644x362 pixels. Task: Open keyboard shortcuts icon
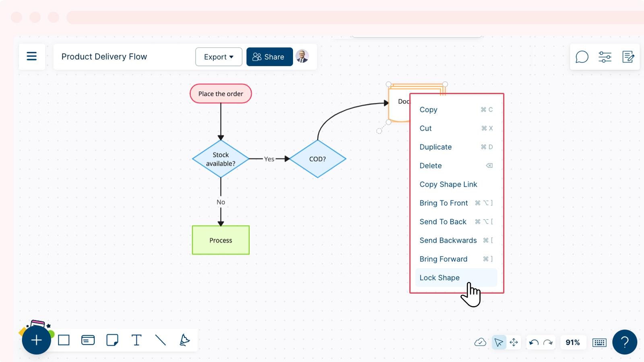click(599, 342)
